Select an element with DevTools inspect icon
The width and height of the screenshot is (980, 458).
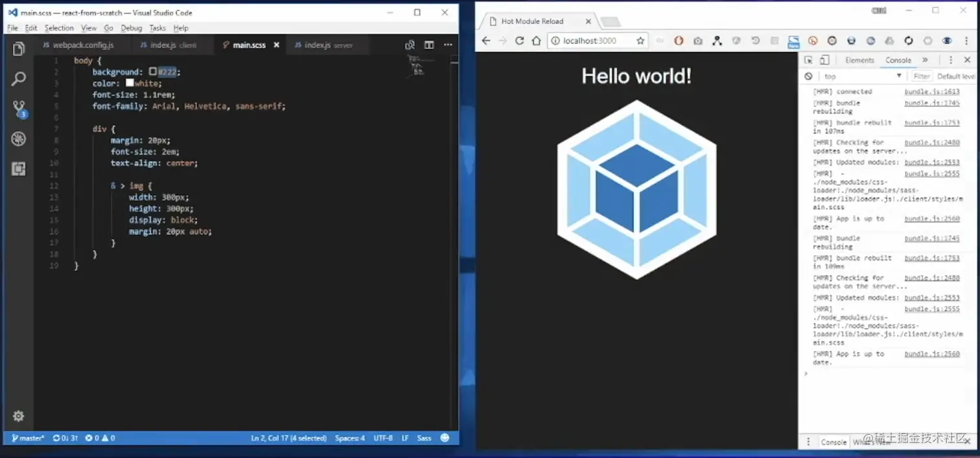pyautogui.click(x=808, y=60)
